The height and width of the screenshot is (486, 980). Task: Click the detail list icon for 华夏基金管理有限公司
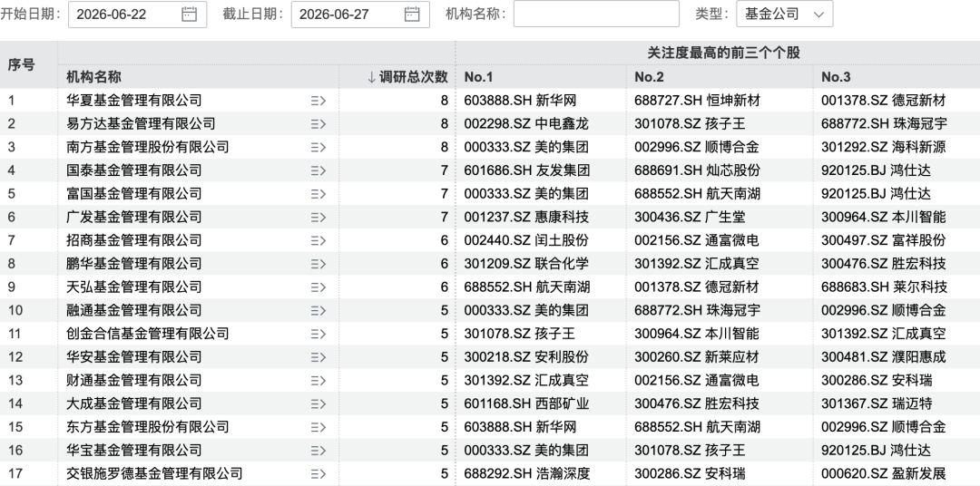(x=318, y=101)
